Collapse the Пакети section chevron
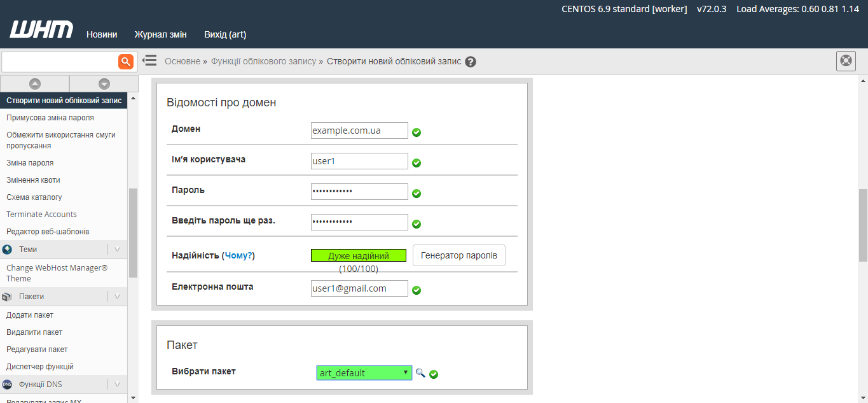 coord(117,297)
